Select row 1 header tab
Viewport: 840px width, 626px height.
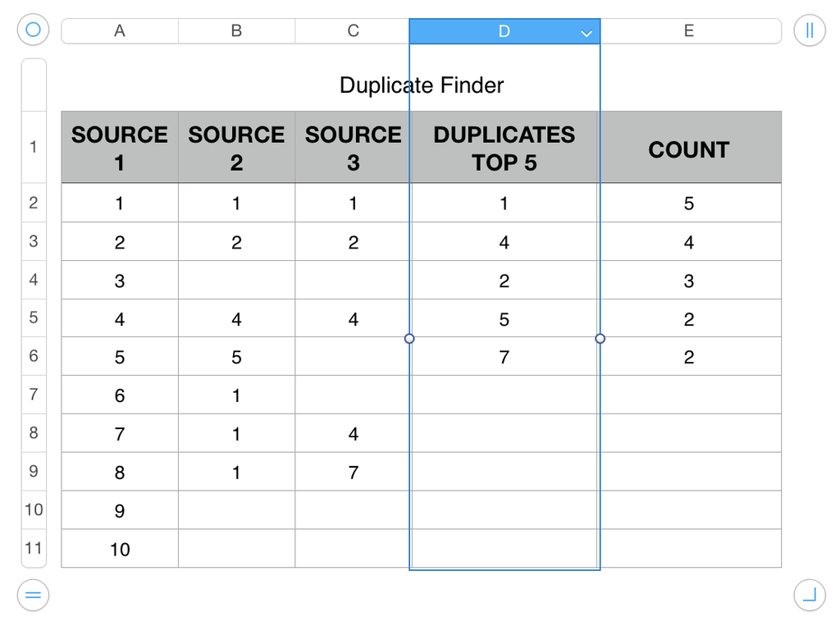[34, 147]
